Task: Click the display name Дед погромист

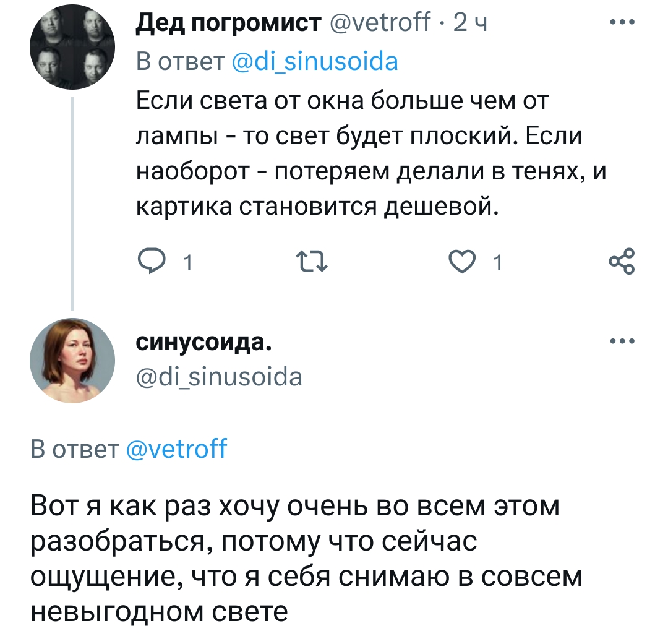Action: (228, 24)
